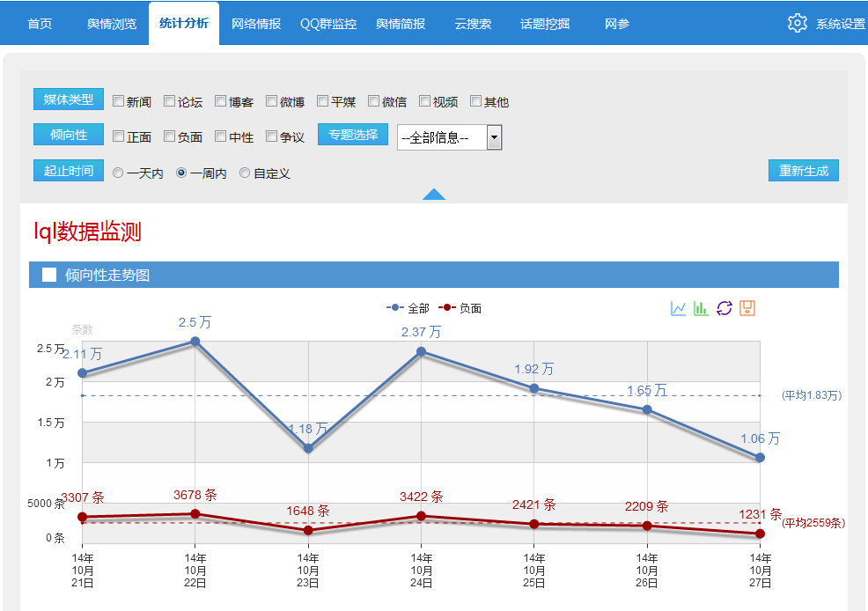
Task: Select the 一天内 time range radio
Action: [x=118, y=173]
